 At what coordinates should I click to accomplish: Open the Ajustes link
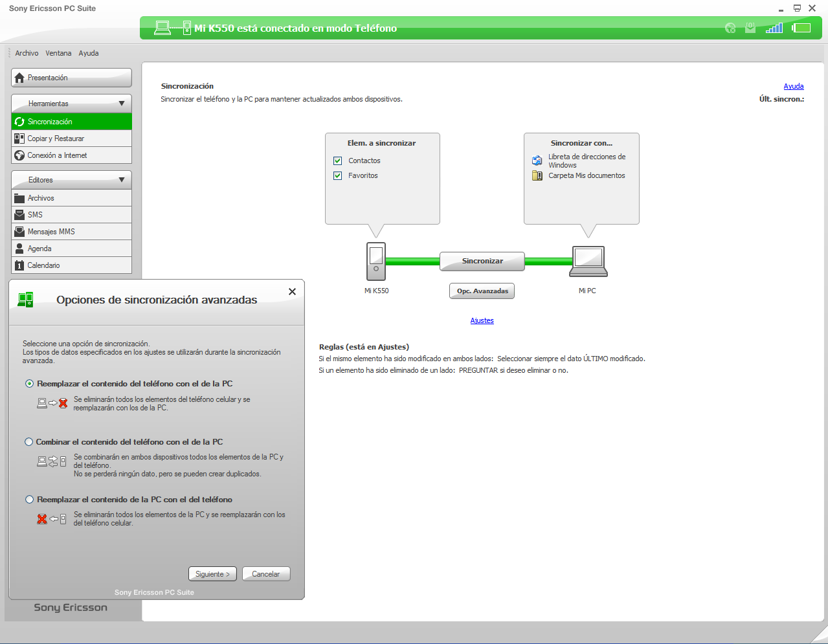click(x=482, y=320)
